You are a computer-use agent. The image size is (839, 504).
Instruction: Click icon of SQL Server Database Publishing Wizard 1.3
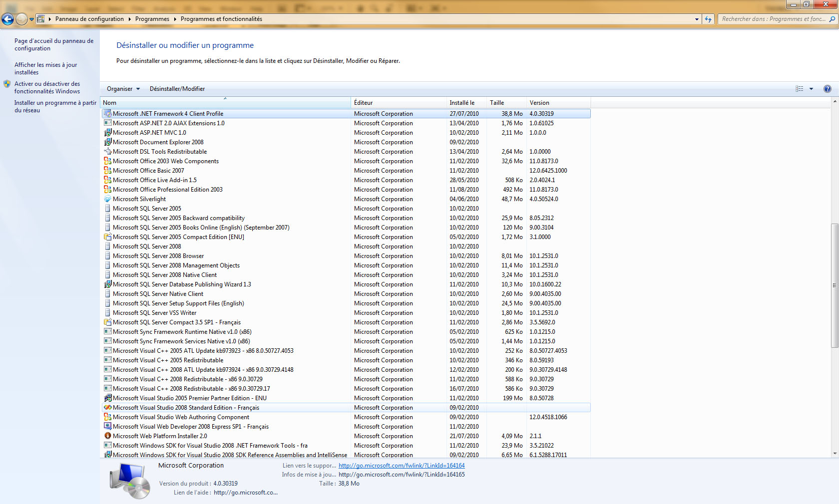point(107,284)
